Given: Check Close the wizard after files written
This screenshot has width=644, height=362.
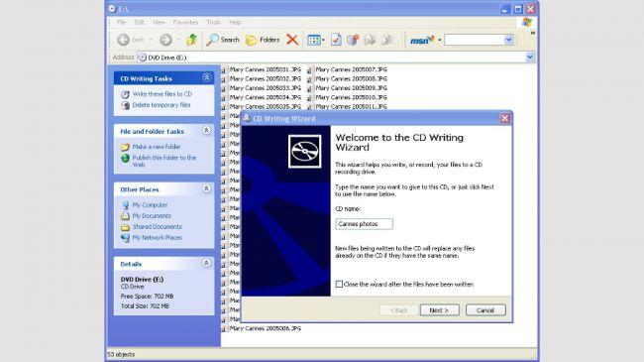Looking at the screenshot, I should 339,285.
